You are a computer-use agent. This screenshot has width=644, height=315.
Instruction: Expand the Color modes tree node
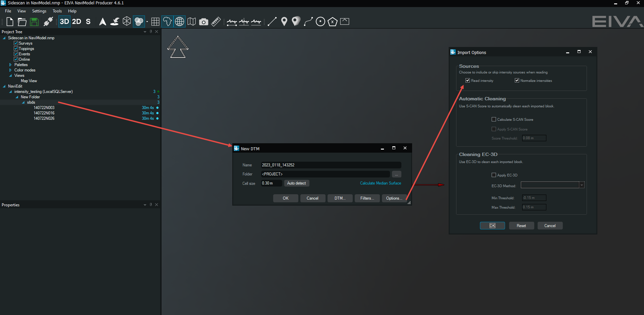pyautogui.click(x=10, y=70)
